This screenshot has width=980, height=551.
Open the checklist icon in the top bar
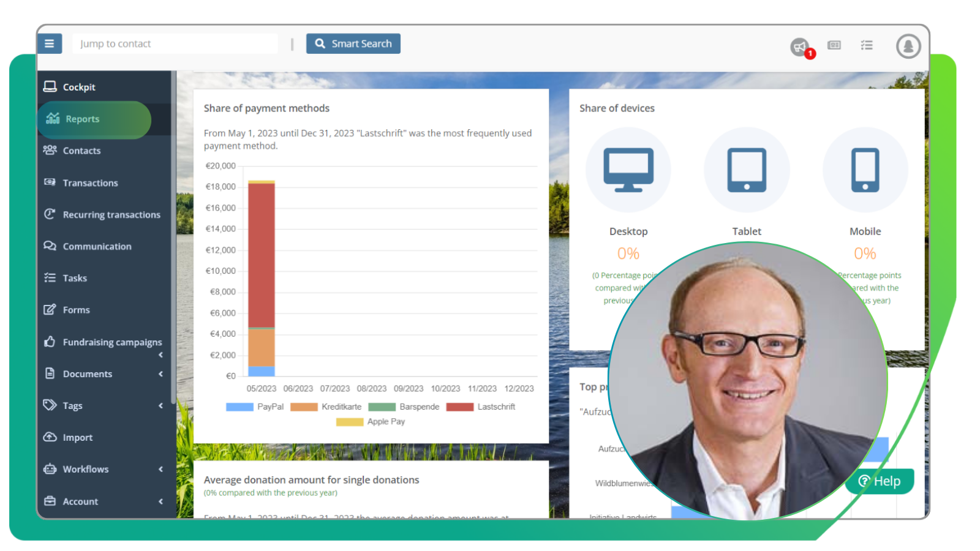pyautogui.click(x=867, y=45)
